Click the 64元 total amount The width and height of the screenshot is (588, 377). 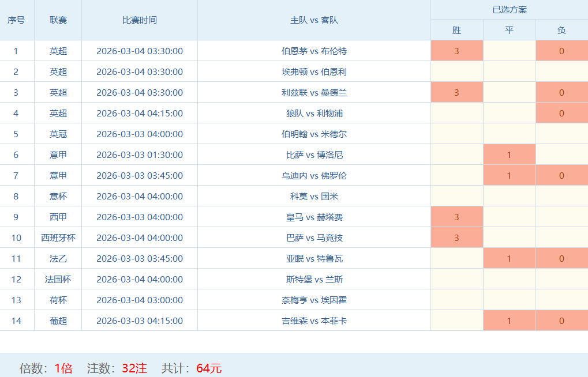(x=209, y=368)
